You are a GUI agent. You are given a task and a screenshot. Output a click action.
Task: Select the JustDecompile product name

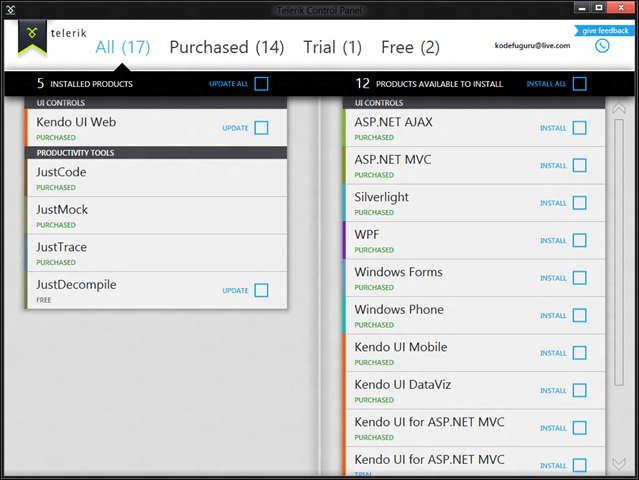tap(76, 284)
